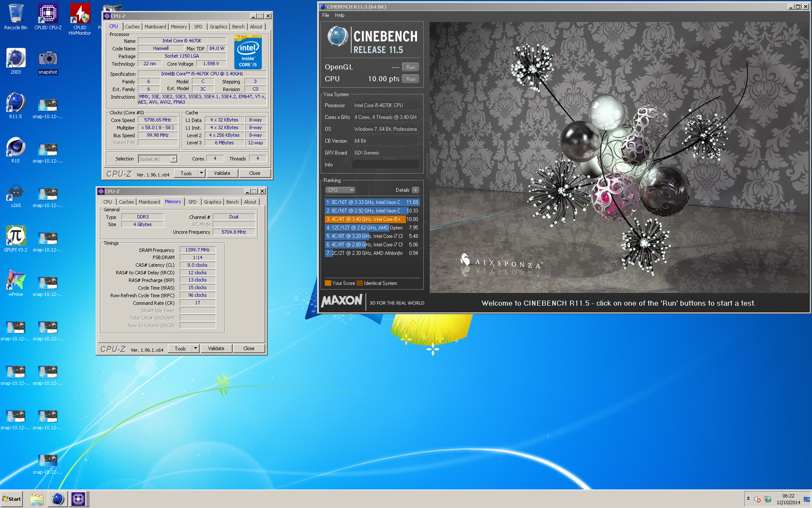Open SPD tab in lower CPU-Z window

[x=192, y=202]
